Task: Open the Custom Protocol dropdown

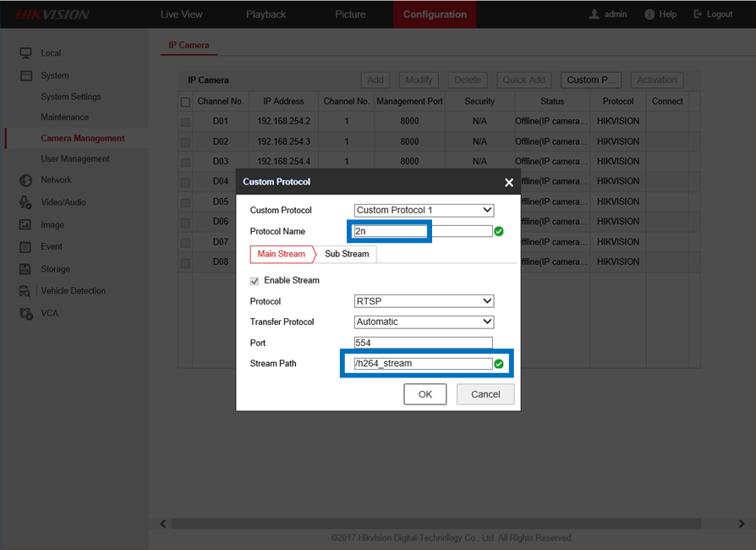Action: (424, 210)
